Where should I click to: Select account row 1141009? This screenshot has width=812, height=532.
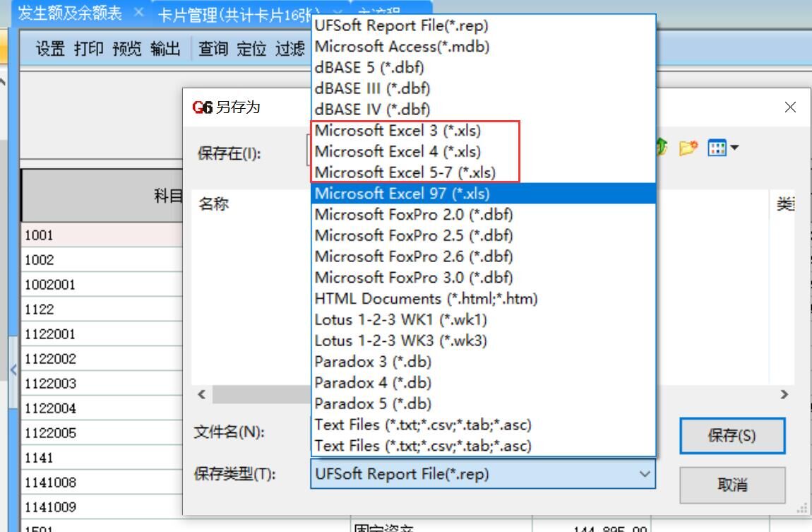pos(102,507)
